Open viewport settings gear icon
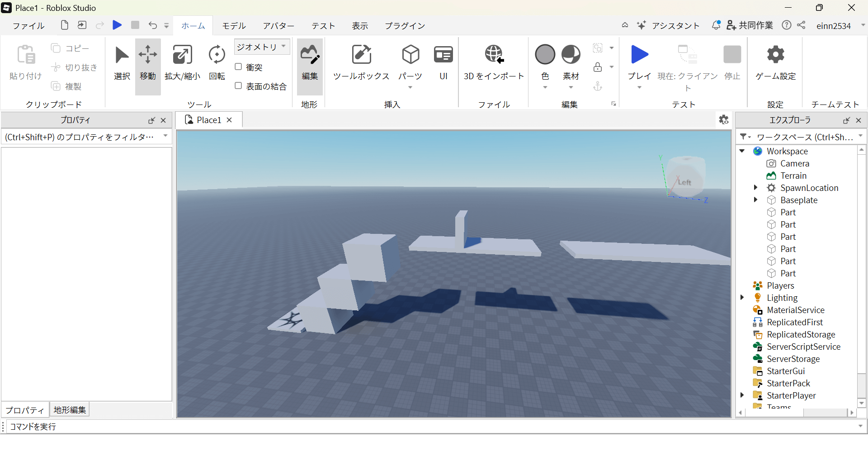Viewport: 868px width, 456px height. pyautogui.click(x=724, y=119)
